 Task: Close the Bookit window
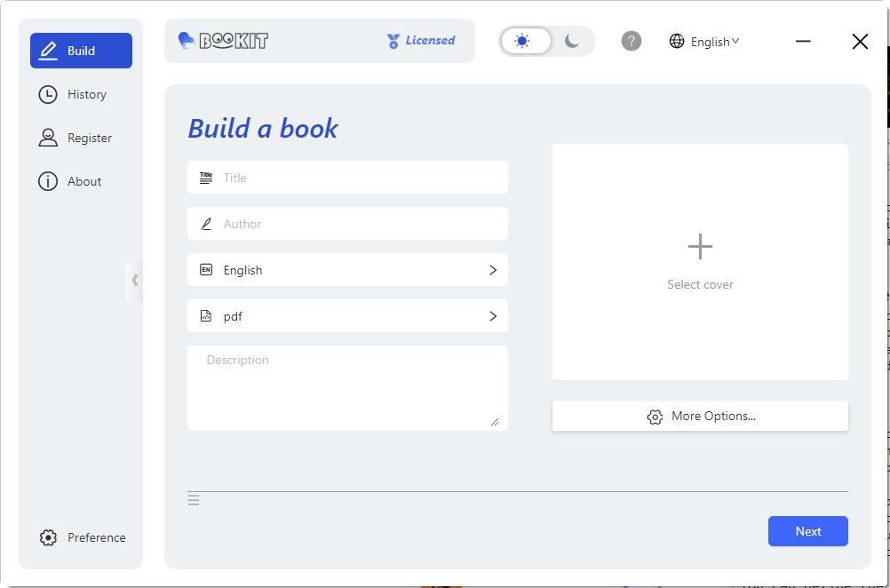click(860, 41)
